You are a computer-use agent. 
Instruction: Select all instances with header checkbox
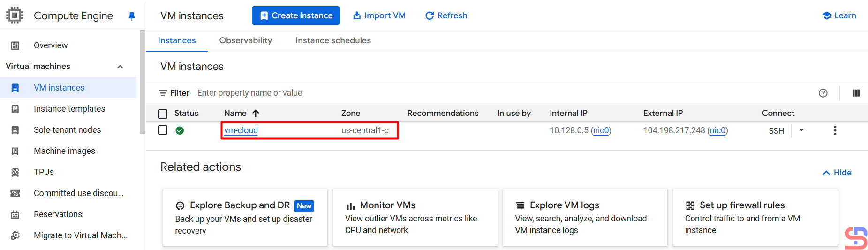[163, 114]
